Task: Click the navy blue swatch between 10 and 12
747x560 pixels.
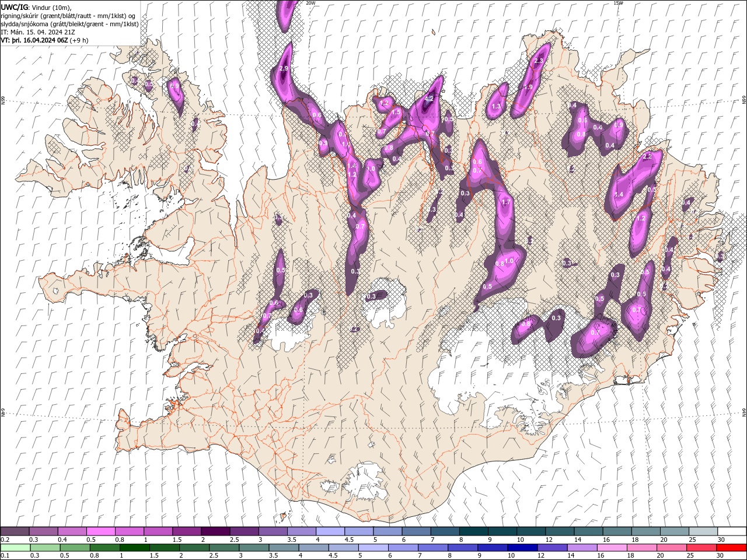Action: pyautogui.click(x=522, y=548)
